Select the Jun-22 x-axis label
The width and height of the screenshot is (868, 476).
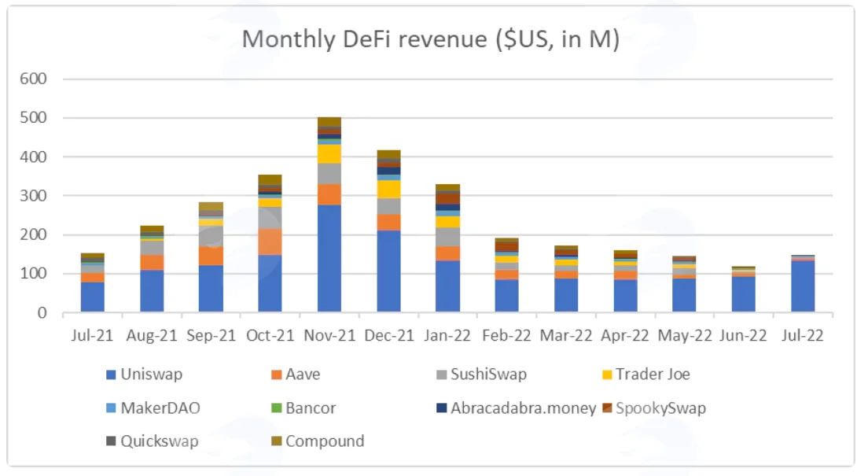tap(744, 336)
